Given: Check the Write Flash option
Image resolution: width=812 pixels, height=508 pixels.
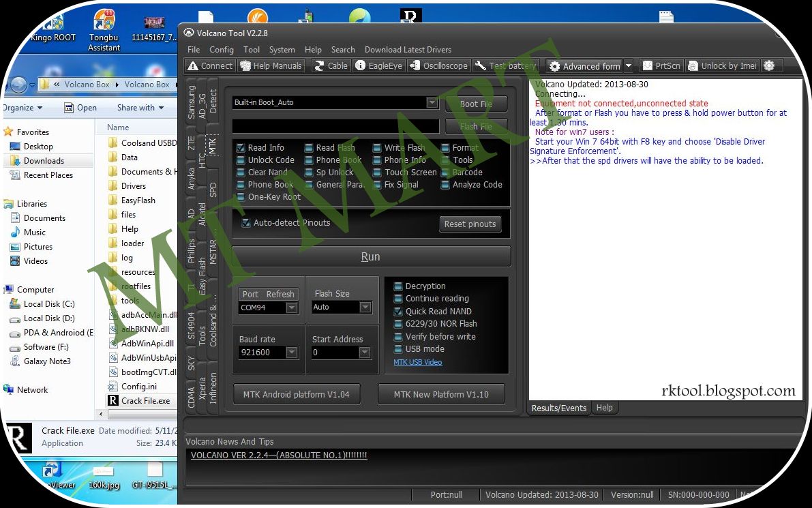Looking at the screenshot, I should (377, 147).
